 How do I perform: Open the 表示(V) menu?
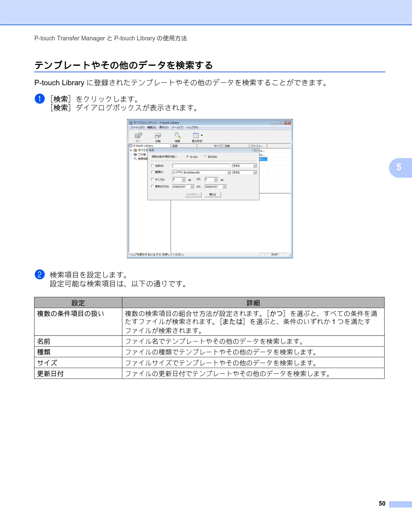pos(164,127)
